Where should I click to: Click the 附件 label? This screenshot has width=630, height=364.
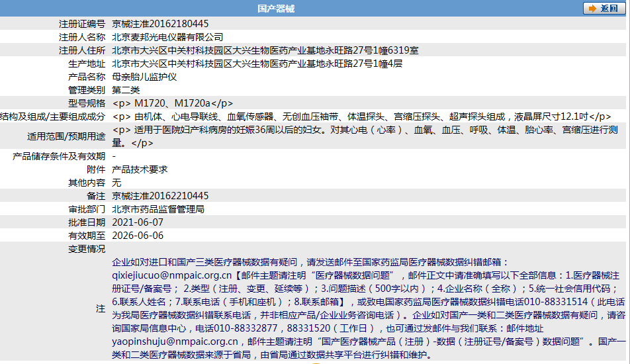click(x=96, y=169)
